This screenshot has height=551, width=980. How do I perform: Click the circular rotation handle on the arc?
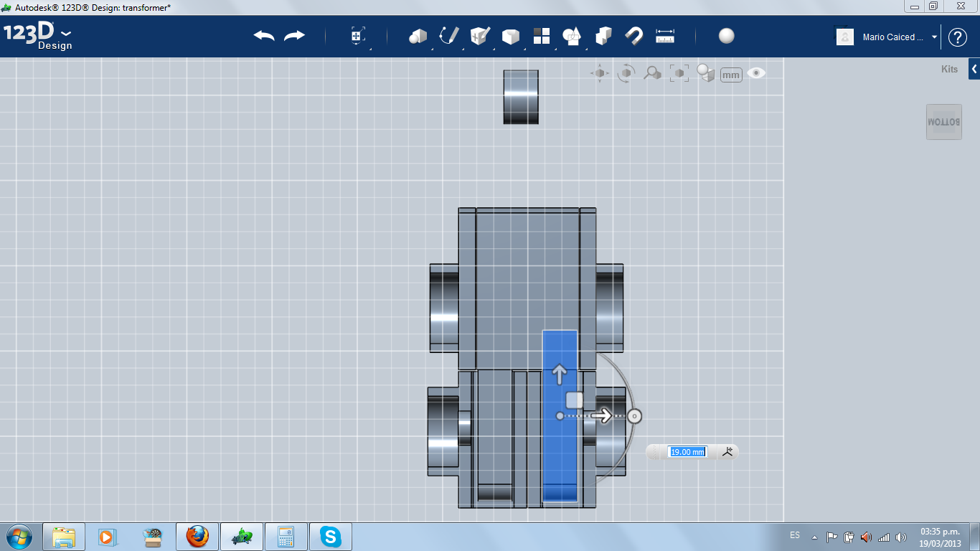pyautogui.click(x=634, y=416)
